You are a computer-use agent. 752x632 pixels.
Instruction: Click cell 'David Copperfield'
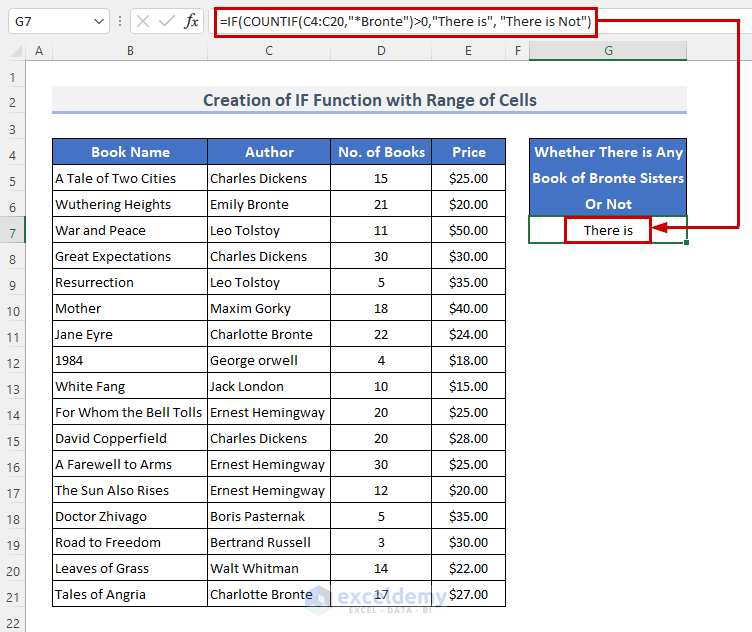[x=130, y=438]
